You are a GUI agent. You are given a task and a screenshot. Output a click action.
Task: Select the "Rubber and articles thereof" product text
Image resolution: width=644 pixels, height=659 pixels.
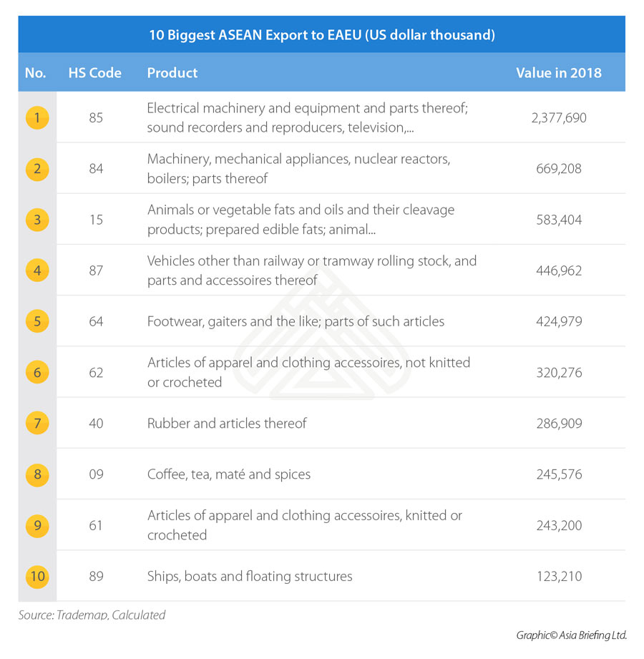(227, 424)
